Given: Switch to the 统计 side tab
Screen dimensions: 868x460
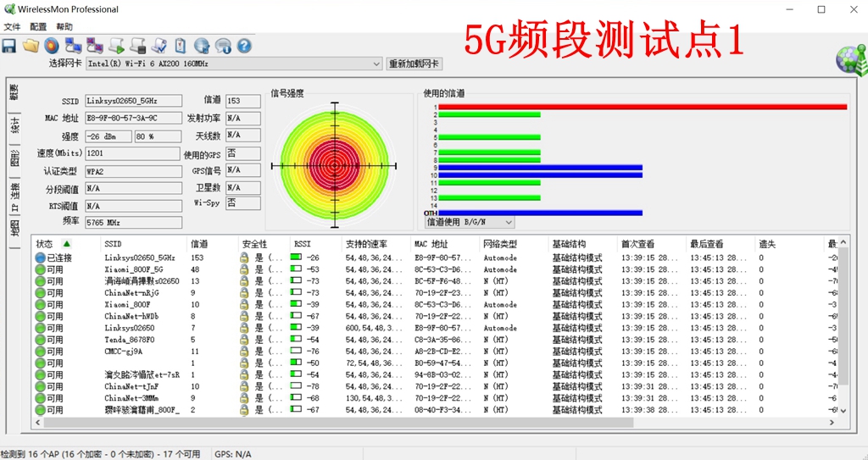Looking at the screenshot, I should point(14,127).
